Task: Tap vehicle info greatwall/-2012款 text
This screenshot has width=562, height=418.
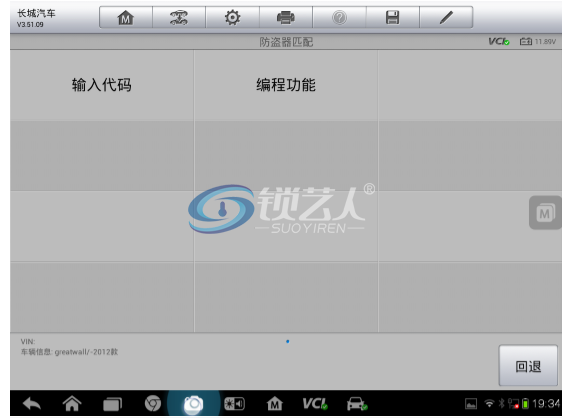Action: [x=69, y=352]
